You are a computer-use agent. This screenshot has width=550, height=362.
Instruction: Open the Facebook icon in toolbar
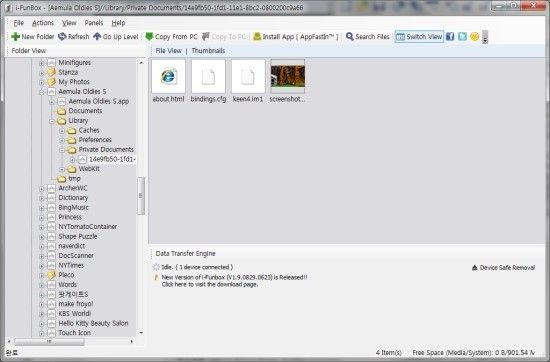[450, 36]
